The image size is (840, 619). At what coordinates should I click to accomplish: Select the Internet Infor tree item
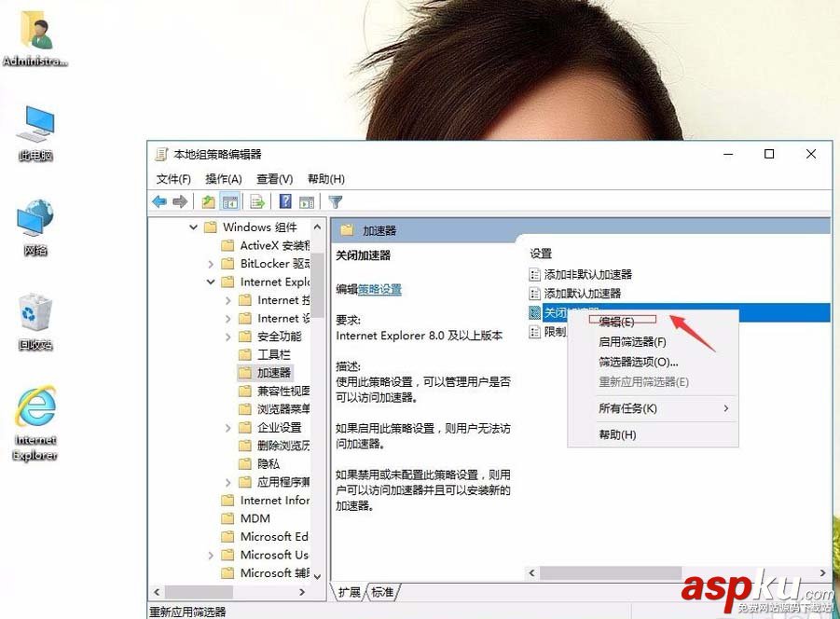tap(275, 500)
